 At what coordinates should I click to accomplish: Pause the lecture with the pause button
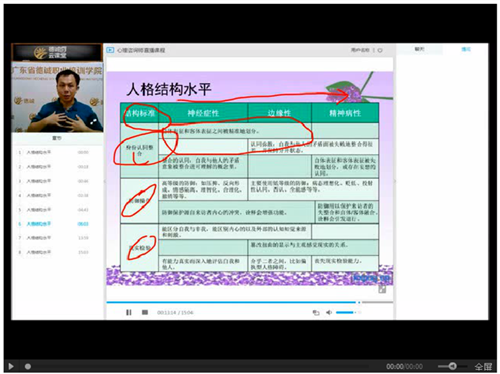point(129,312)
